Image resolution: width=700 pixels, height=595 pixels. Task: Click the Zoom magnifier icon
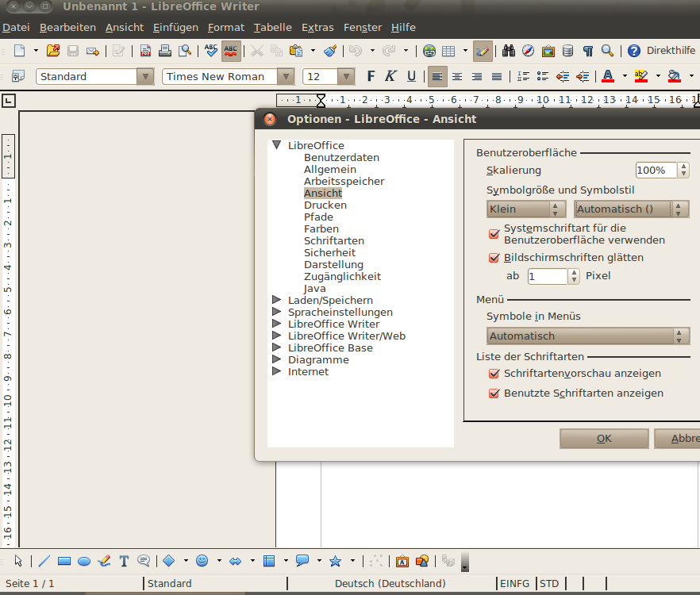pyautogui.click(x=607, y=51)
